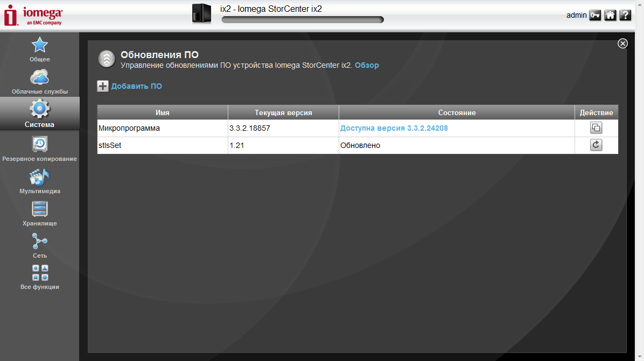Click the Обновлено status cell
The width and height of the screenshot is (644, 361).
(457, 145)
